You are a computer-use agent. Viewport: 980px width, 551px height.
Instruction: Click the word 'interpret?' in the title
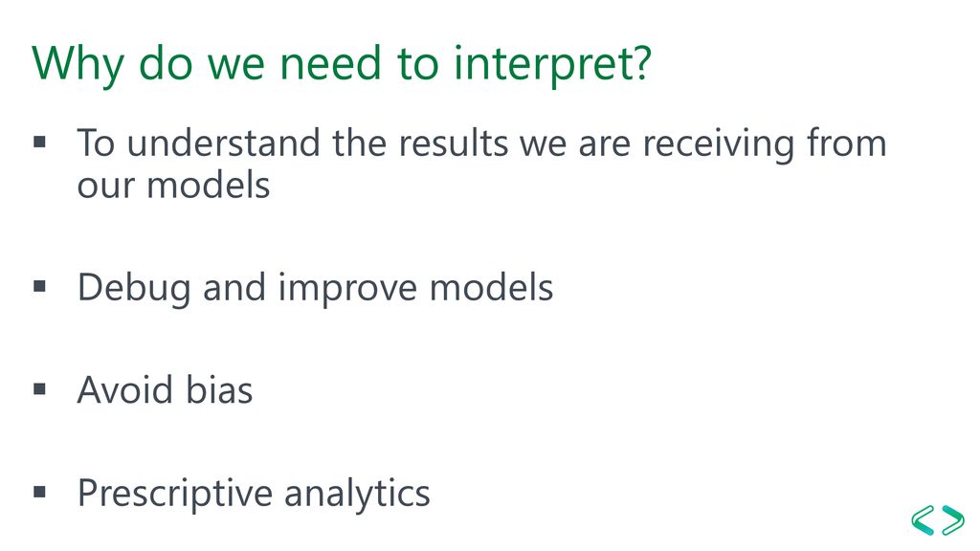(552, 65)
